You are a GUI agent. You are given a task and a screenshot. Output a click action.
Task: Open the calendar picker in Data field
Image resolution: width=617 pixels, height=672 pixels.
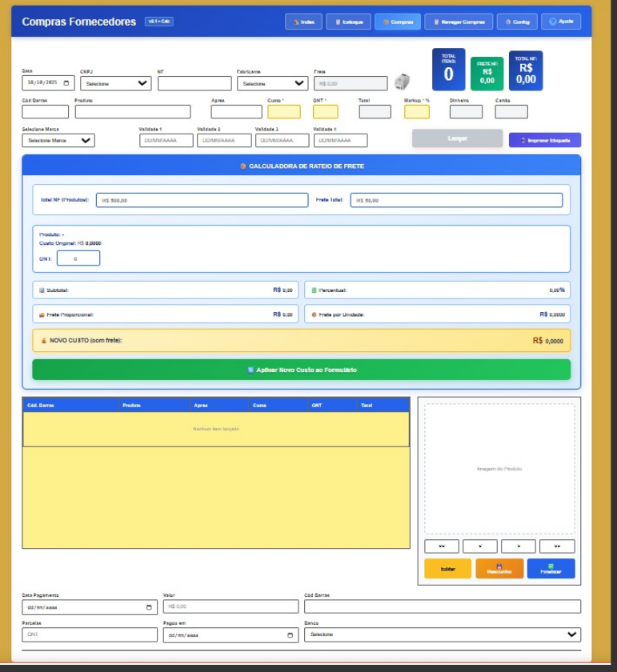[66, 82]
